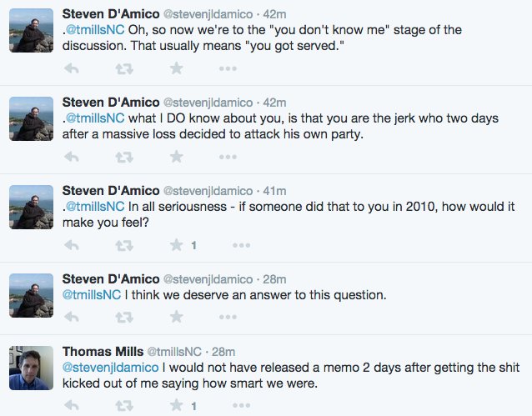Reply to Thomas Mills' tweet
532x416 pixels.
pyautogui.click(x=72, y=405)
